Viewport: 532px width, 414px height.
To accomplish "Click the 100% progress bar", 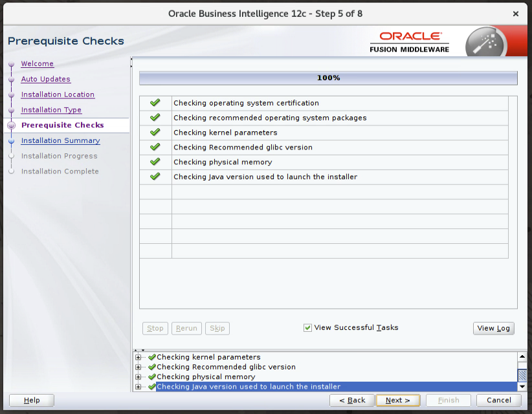I will click(x=328, y=78).
